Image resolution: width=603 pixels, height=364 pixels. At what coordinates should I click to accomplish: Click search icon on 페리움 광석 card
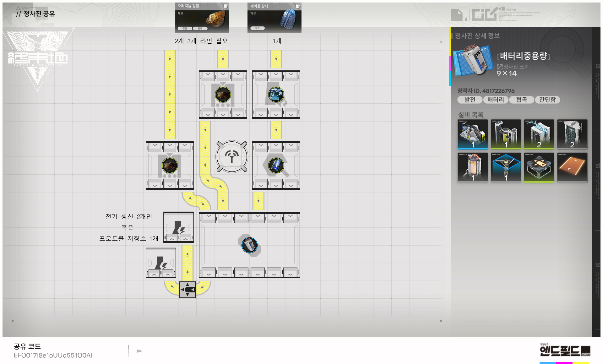pos(298,6)
